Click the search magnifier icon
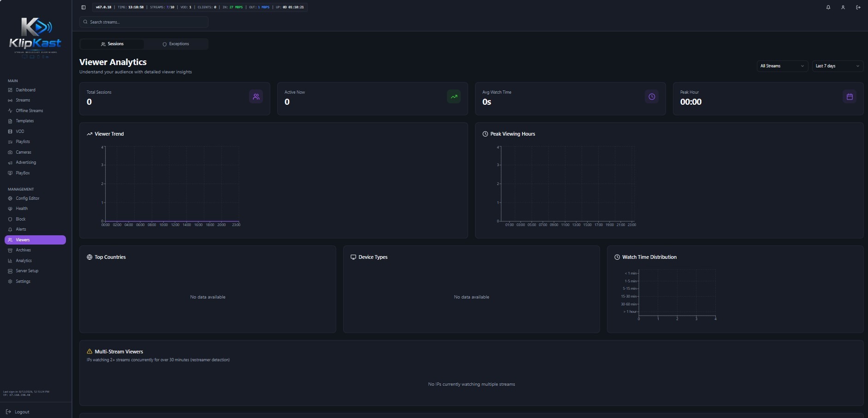This screenshot has height=418, width=868. [86, 22]
